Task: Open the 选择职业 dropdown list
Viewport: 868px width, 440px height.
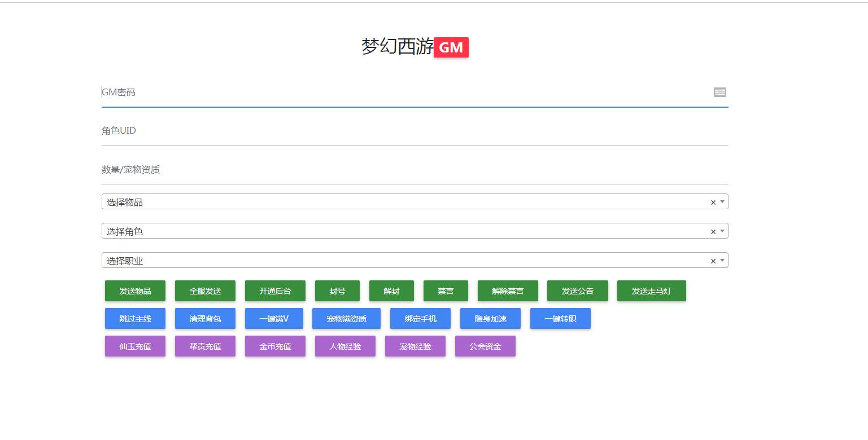Action: pyautogui.click(x=407, y=261)
